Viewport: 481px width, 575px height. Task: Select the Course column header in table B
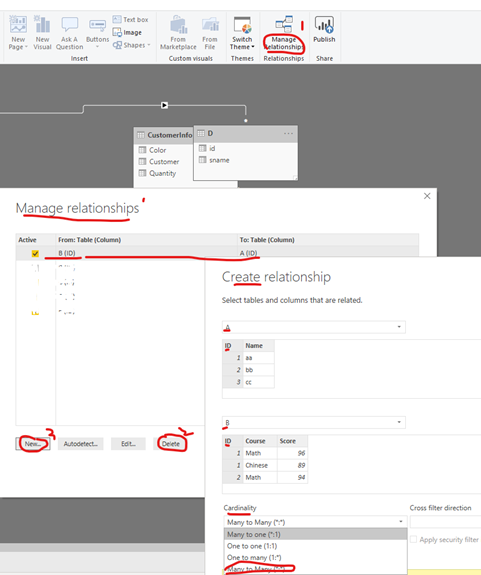(x=260, y=441)
